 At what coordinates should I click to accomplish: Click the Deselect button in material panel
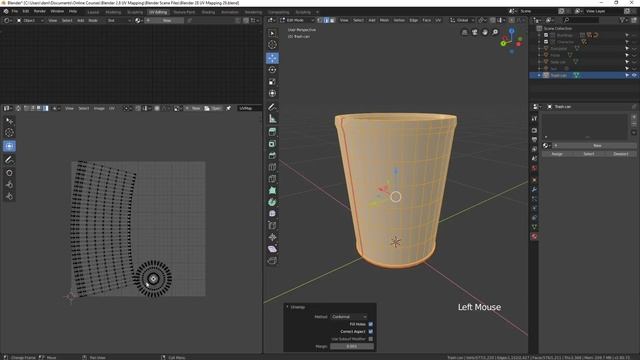click(620, 154)
